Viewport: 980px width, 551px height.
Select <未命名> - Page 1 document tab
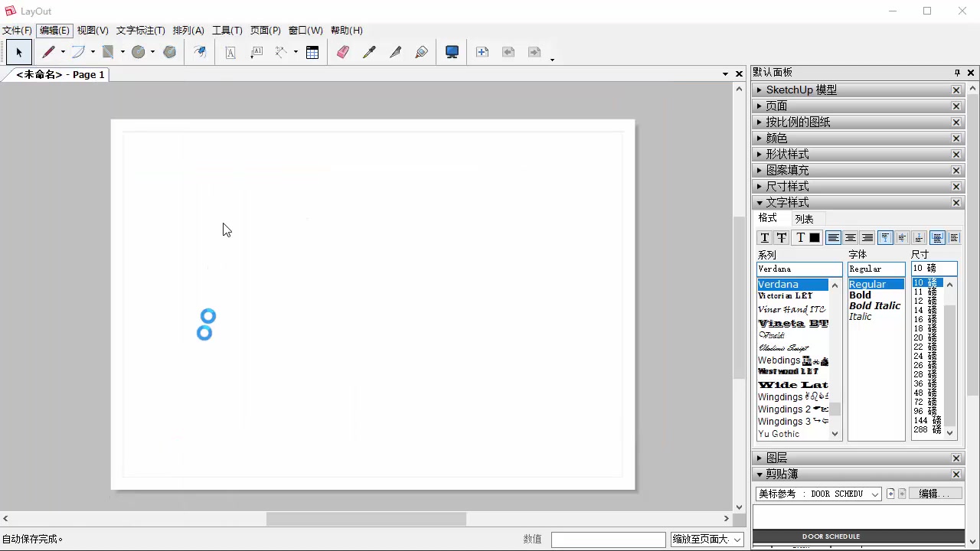point(60,74)
